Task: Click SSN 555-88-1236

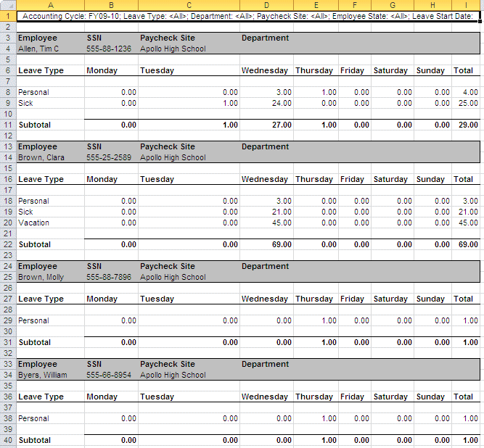Action: tap(109, 49)
